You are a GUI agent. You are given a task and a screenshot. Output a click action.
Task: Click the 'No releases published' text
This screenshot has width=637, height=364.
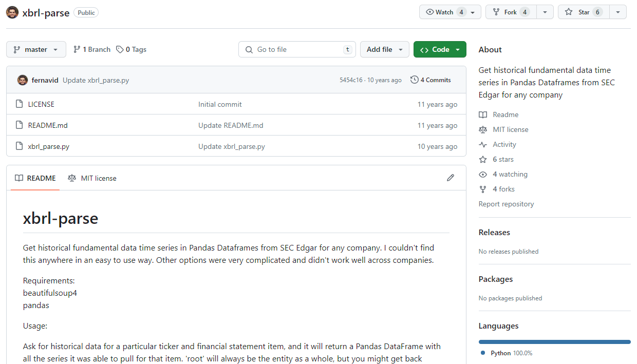pyautogui.click(x=509, y=252)
